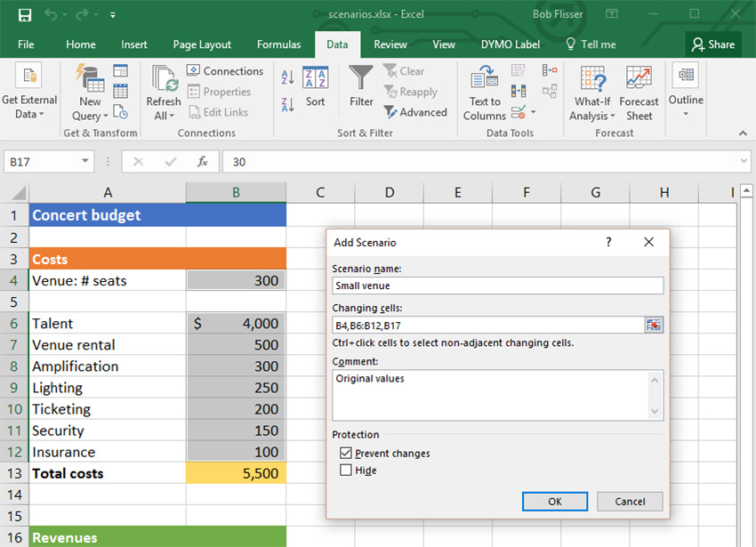Switch to the Home tab
This screenshot has width=756, height=547.
click(x=81, y=44)
